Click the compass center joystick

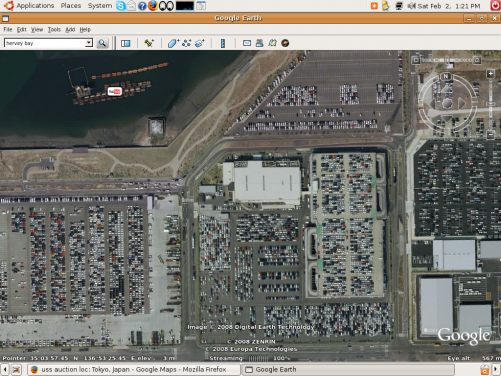[x=447, y=104]
